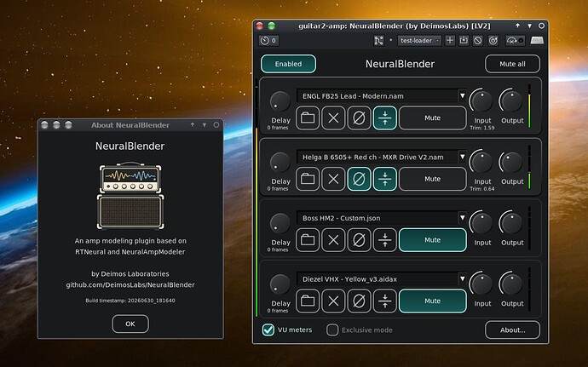Viewport: 588px width, 367px height.
Task: Open the test-loader preset dropdown
Action: coord(419,41)
